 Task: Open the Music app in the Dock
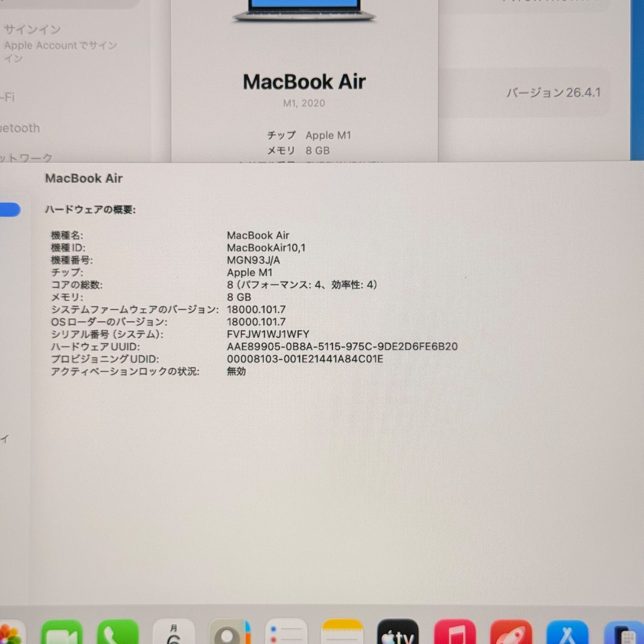coord(455,632)
